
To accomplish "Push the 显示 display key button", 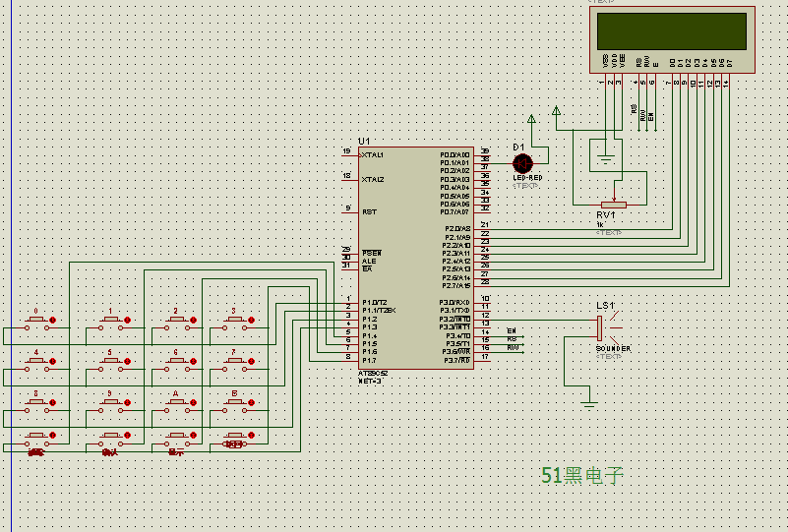I will (x=176, y=439).
